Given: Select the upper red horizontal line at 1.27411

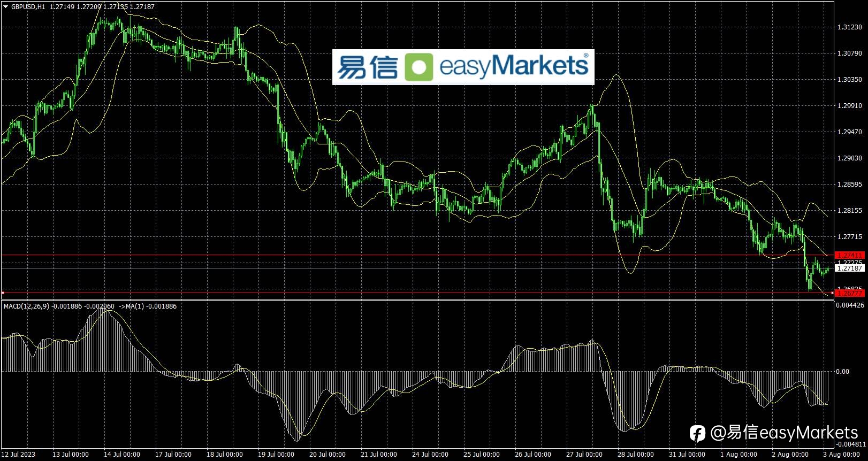Looking at the screenshot, I should [x=417, y=255].
